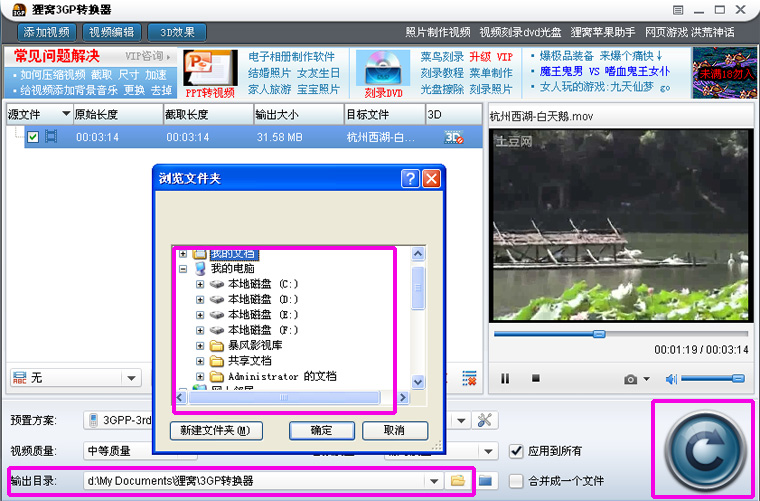Collapse 我的电脑 tree node
Viewport: 760px width, 501px height.
click(x=183, y=269)
